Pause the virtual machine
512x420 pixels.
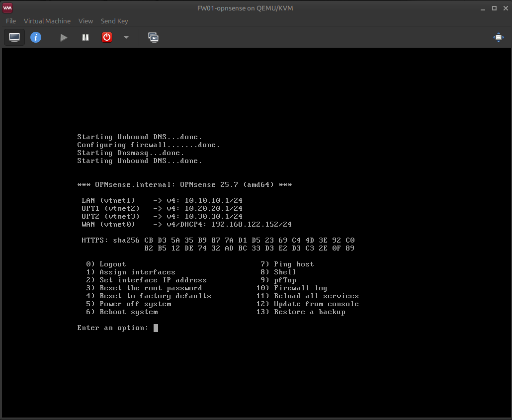coord(85,37)
